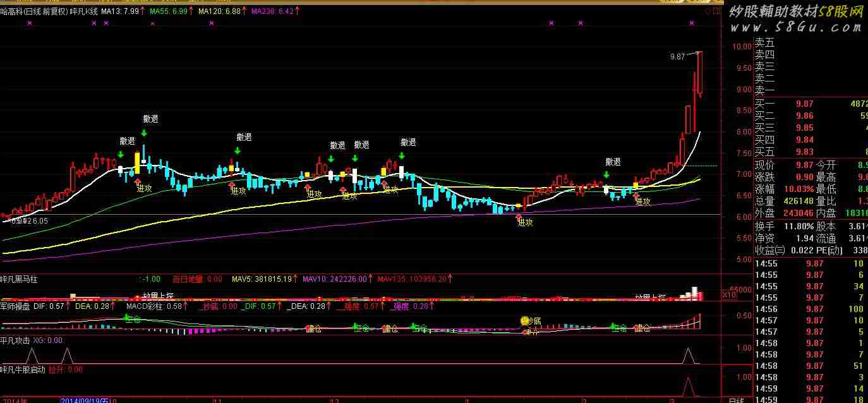868x403 pixels.
Task: Click the highlighted 2014/09/19 date marker
Action: tap(85, 400)
